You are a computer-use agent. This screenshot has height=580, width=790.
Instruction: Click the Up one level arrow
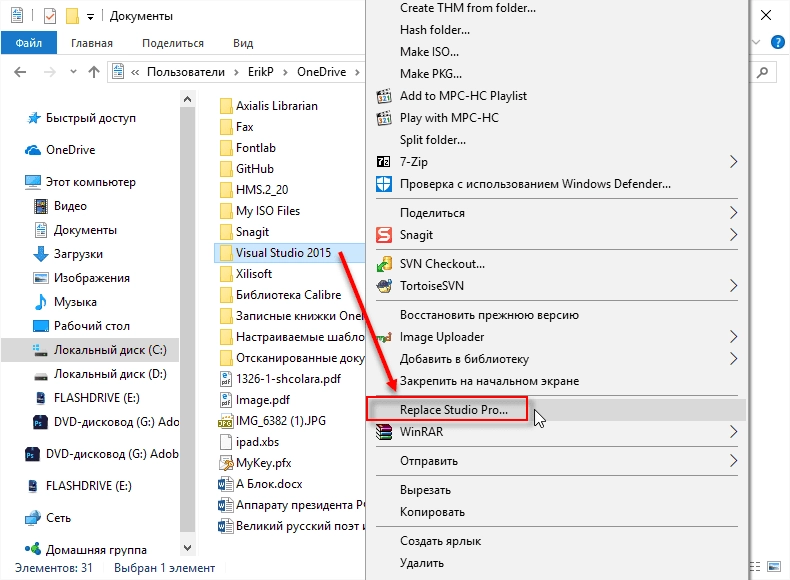pyautogui.click(x=94, y=72)
